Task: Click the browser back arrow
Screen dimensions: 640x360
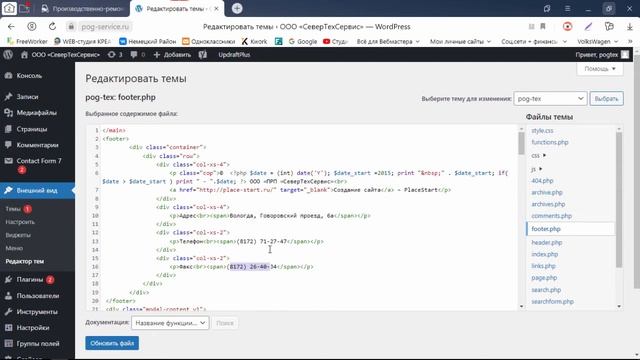Action: coord(11,27)
